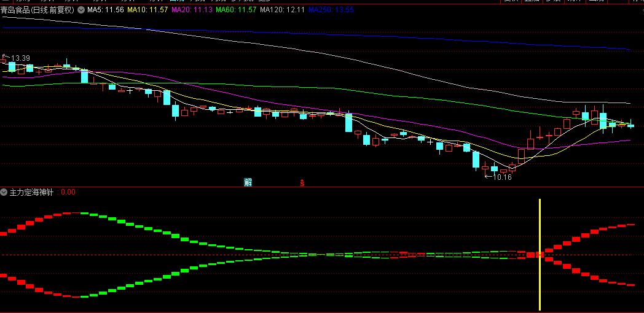Click the 主力定海神针 indicator name
The image size is (644, 313).
tap(31, 191)
